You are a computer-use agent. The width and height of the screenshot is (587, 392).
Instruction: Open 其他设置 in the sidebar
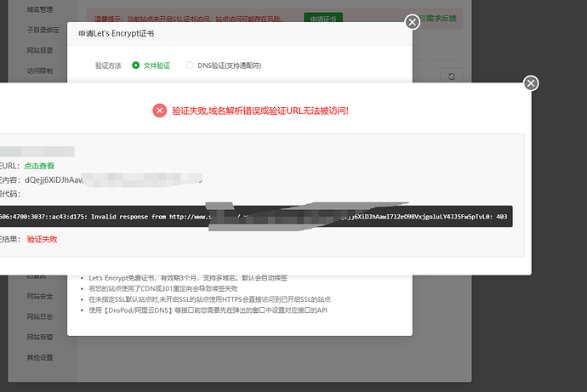[x=40, y=358]
